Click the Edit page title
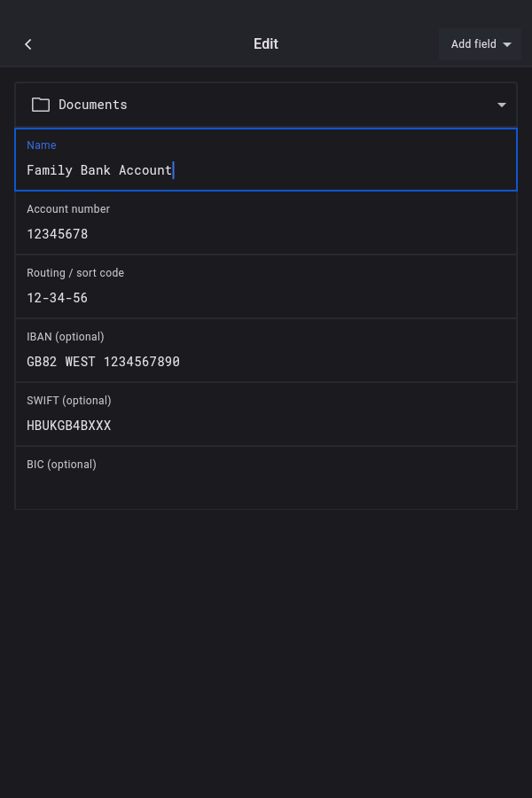This screenshot has width=532, height=798. pos(266,44)
